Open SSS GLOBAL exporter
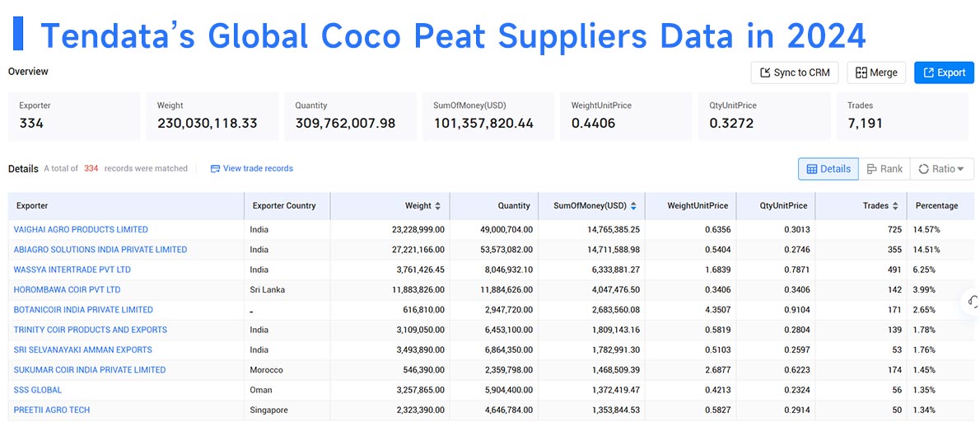 point(38,389)
